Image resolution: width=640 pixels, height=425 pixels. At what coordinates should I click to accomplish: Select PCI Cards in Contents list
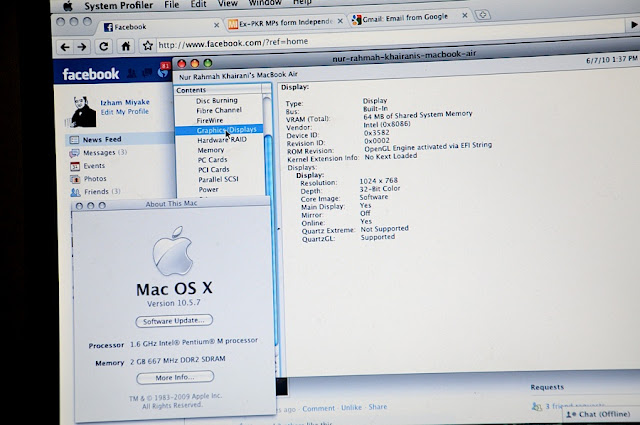point(213,169)
